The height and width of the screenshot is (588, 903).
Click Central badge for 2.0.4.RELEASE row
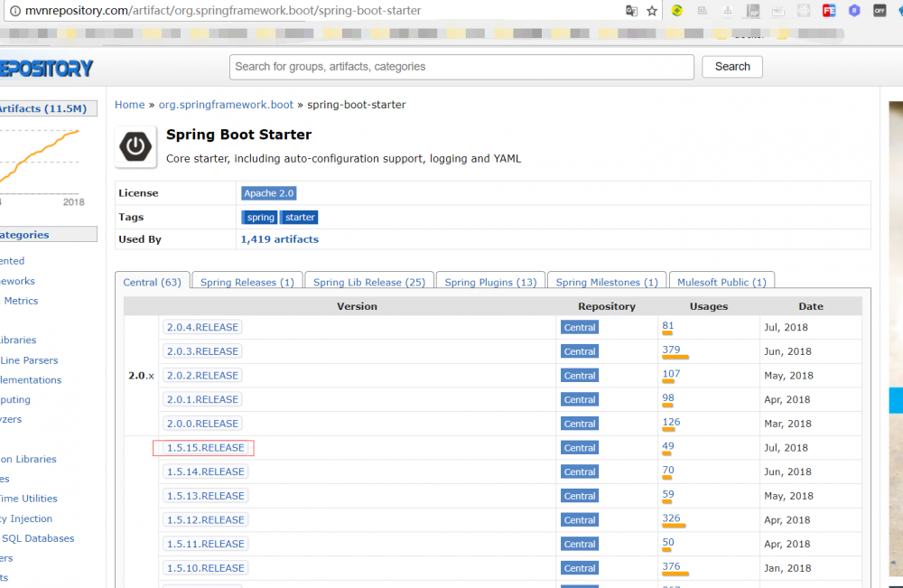(580, 327)
